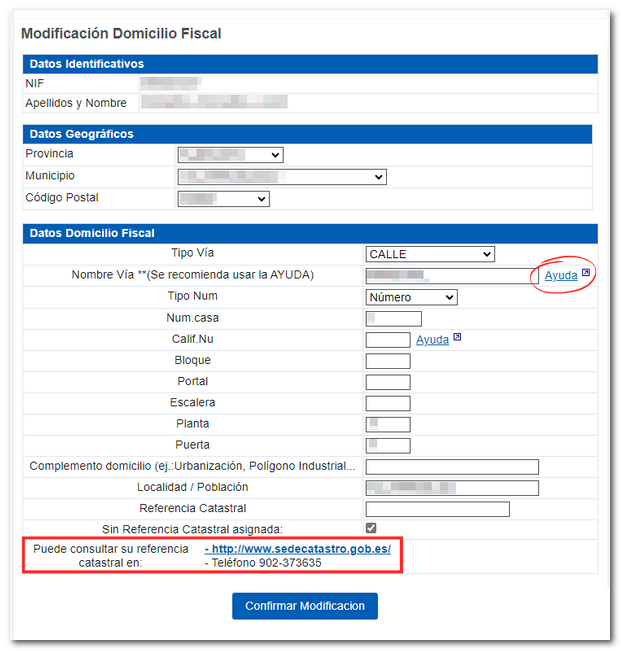Expand Tipo Num dropdown showing Número
This screenshot has width=621, height=651.
pos(411,297)
